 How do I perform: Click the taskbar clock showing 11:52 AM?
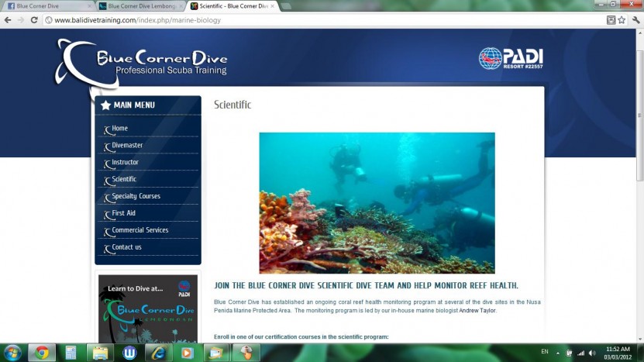618,353
